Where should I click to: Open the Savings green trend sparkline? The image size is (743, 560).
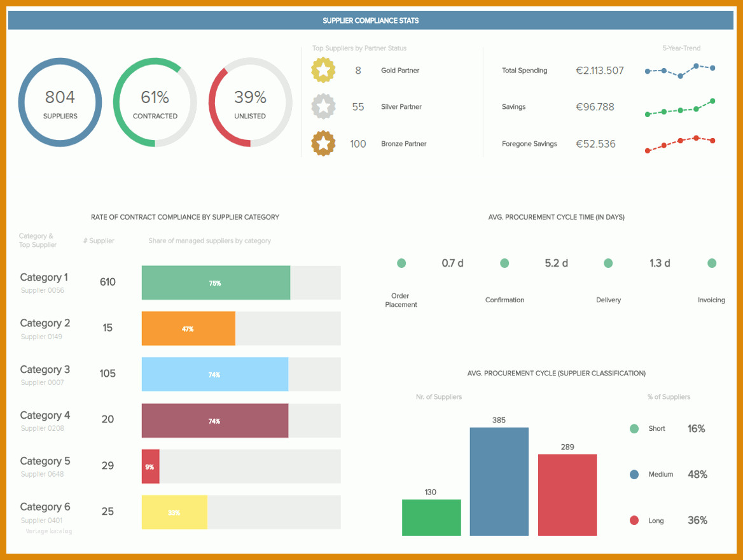click(x=680, y=108)
